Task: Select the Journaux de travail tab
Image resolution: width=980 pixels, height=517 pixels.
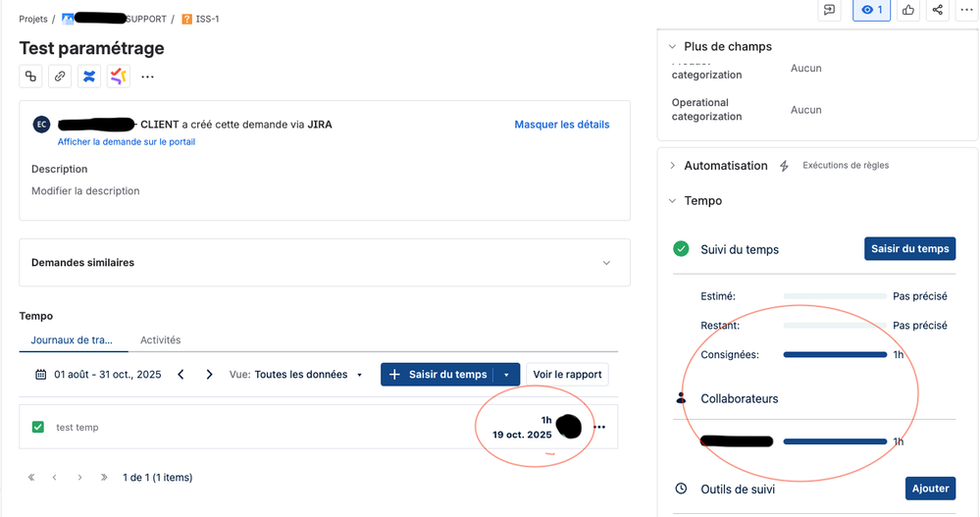Action: (73, 339)
